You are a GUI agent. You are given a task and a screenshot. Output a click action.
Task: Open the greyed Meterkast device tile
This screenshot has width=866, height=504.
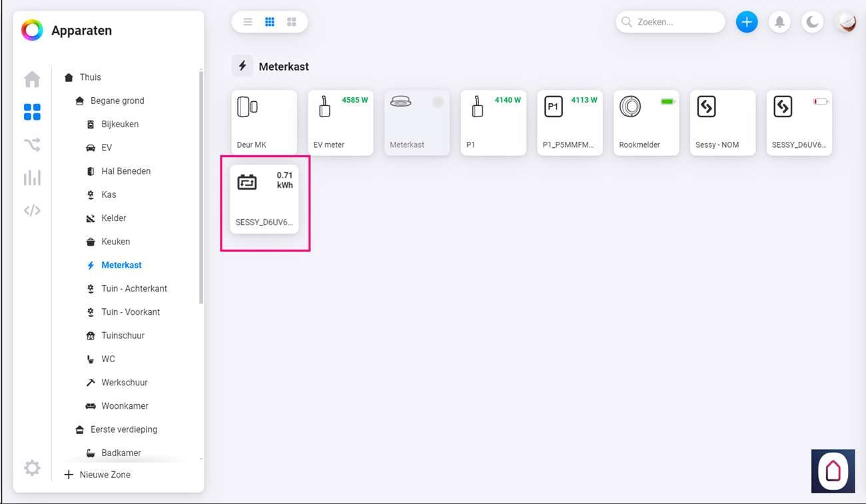(x=417, y=123)
